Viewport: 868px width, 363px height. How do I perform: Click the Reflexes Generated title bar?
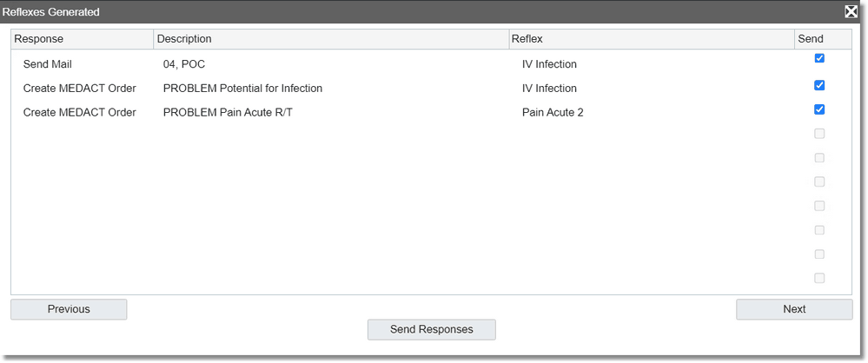pyautogui.click(x=421, y=11)
